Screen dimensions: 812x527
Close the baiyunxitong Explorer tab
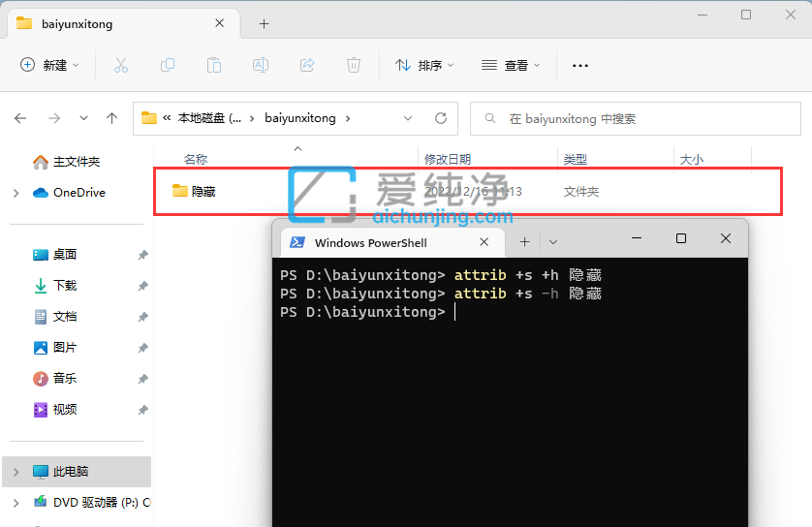tap(220, 23)
